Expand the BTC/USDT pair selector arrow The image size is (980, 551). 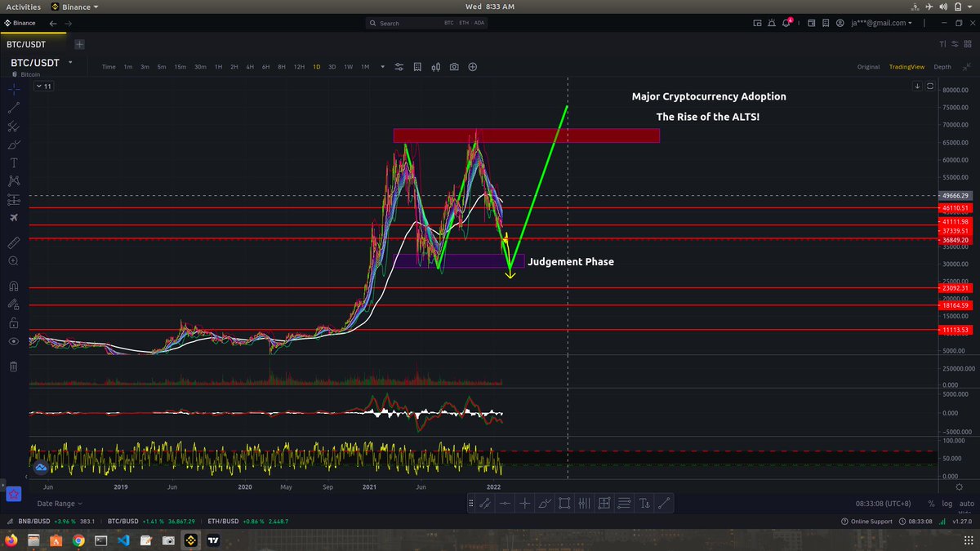[x=71, y=62]
